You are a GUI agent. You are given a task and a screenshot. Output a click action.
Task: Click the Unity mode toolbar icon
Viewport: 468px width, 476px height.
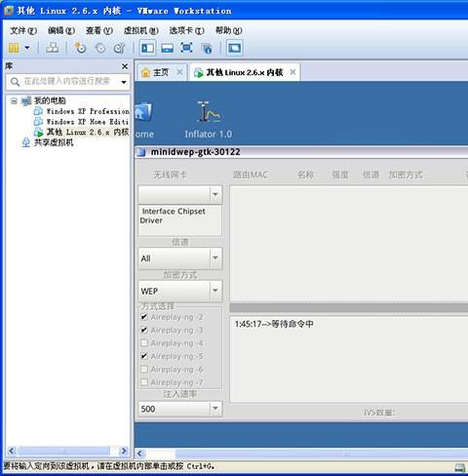pyautogui.click(x=207, y=48)
